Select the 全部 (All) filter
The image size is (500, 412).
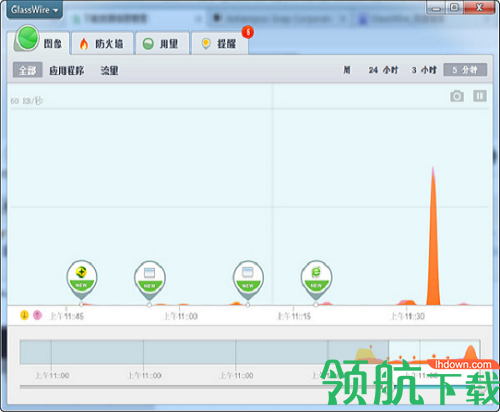(28, 70)
